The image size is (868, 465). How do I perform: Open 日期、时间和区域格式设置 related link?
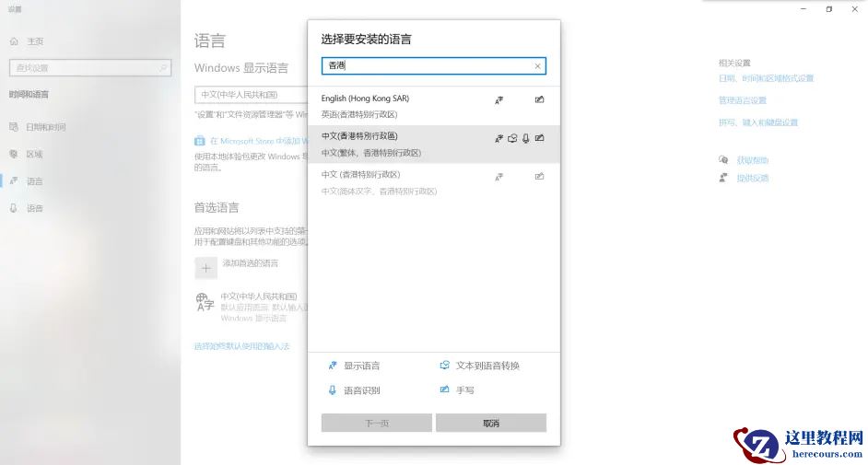pyautogui.click(x=766, y=78)
